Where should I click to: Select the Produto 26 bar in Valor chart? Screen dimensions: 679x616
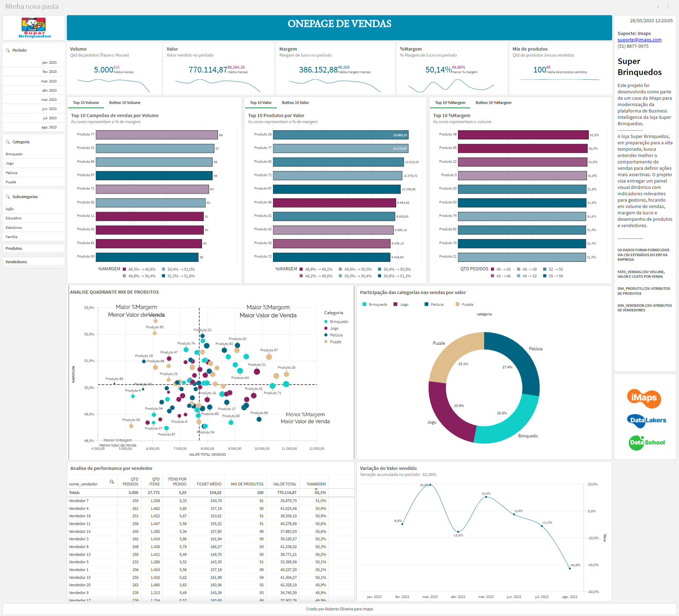(341, 135)
